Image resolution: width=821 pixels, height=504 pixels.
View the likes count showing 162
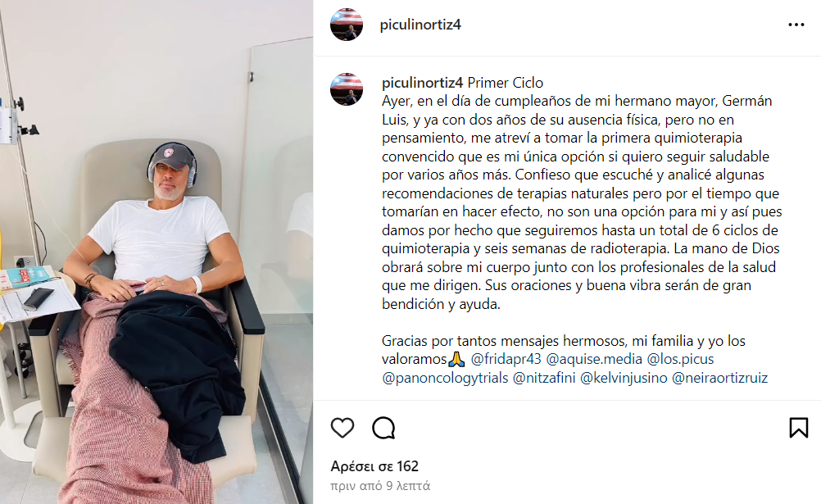pos(374,466)
